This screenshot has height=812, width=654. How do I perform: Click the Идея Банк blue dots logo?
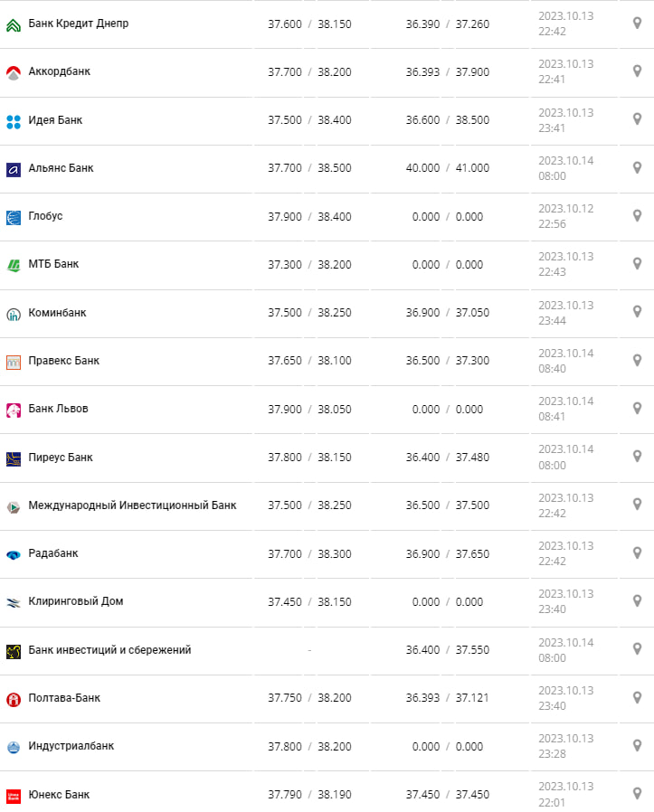coord(14,121)
